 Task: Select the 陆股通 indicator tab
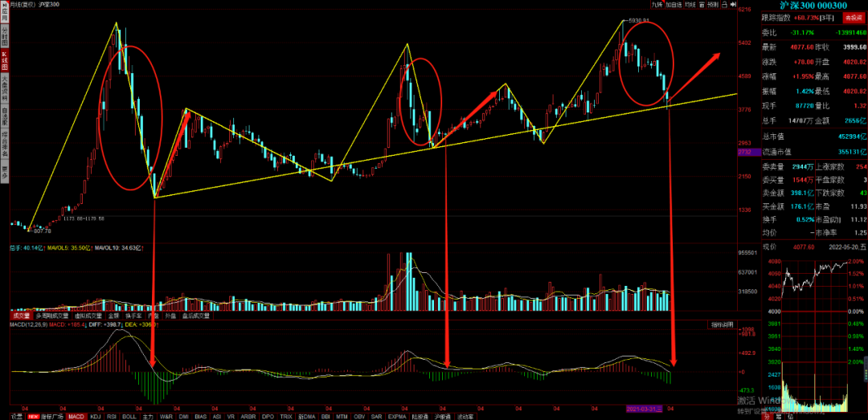click(420, 416)
